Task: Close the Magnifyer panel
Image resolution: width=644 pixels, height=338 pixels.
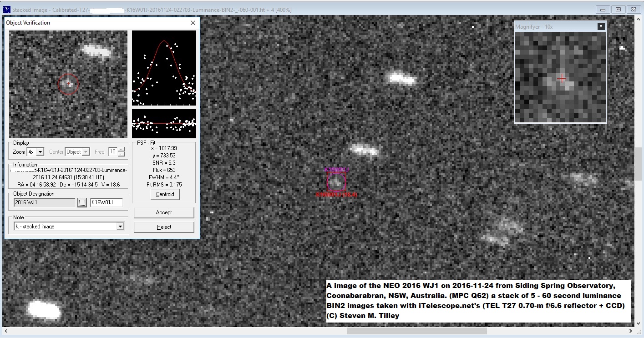Action: pyautogui.click(x=601, y=26)
